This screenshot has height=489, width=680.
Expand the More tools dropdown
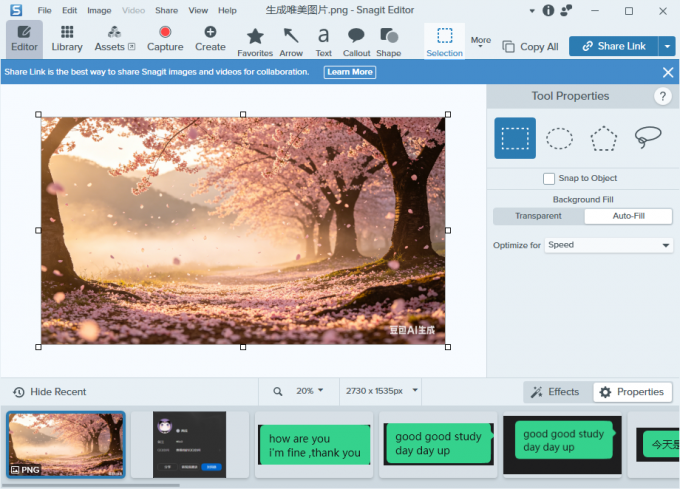click(x=481, y=42)
